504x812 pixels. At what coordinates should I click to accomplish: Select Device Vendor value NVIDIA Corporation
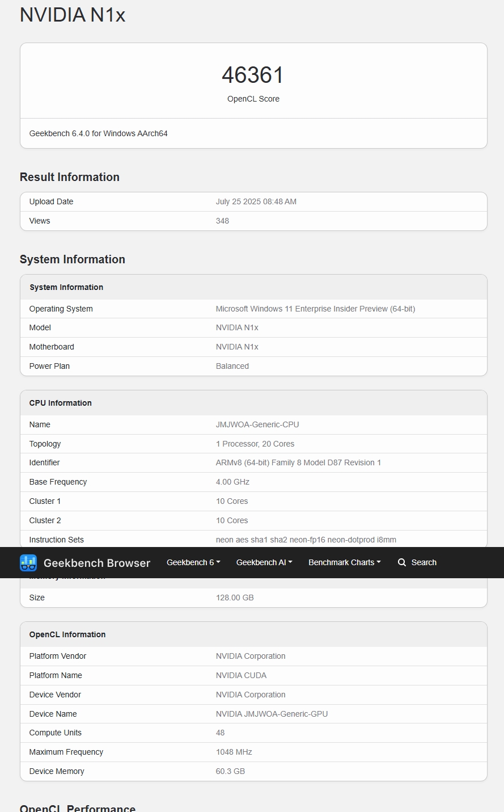coord(251,695)
